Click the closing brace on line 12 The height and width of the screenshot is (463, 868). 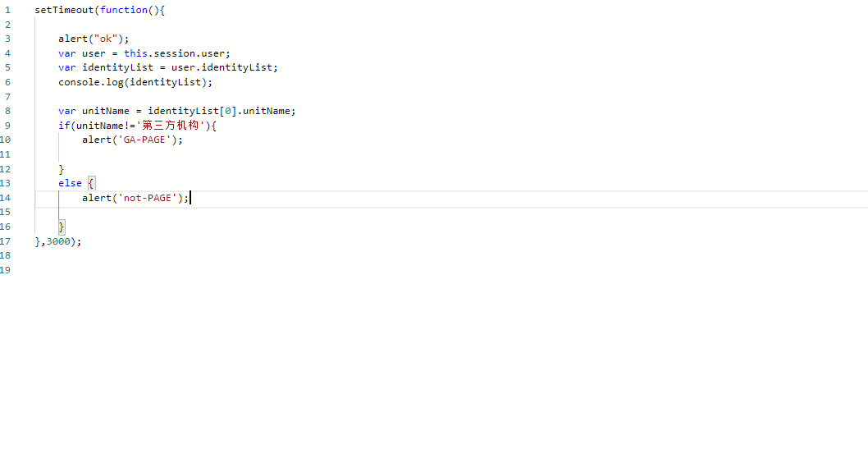(62, 169)
